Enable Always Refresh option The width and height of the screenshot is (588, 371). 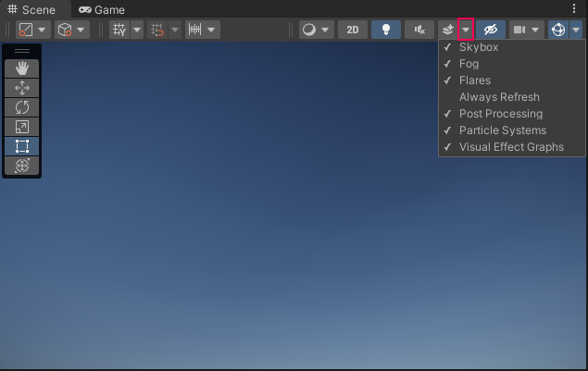(x=499, y=97)
